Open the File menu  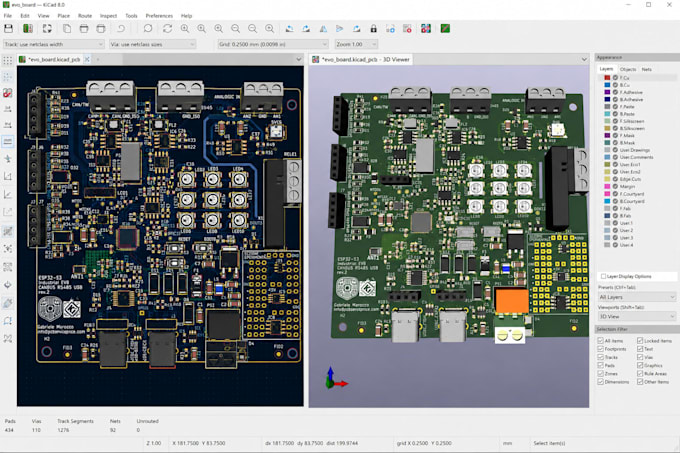(x=8, y=16)
